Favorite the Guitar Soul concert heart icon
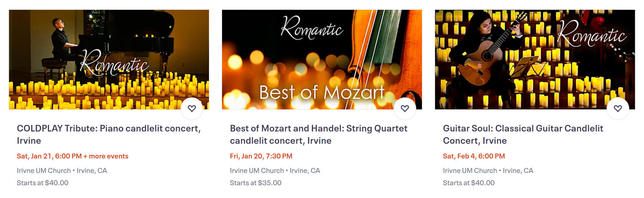This screenshot has height=198, width=644. [618, 108]
